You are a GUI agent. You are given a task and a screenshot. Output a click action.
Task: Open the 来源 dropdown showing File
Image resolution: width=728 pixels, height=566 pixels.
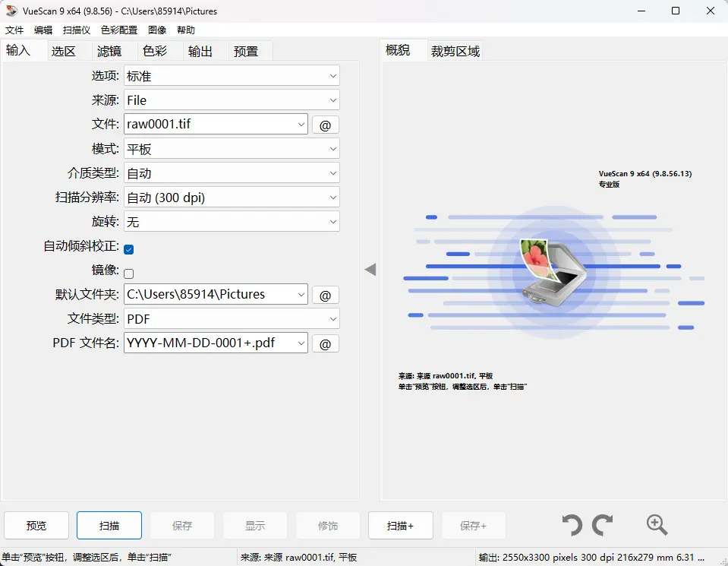[232, 100]
